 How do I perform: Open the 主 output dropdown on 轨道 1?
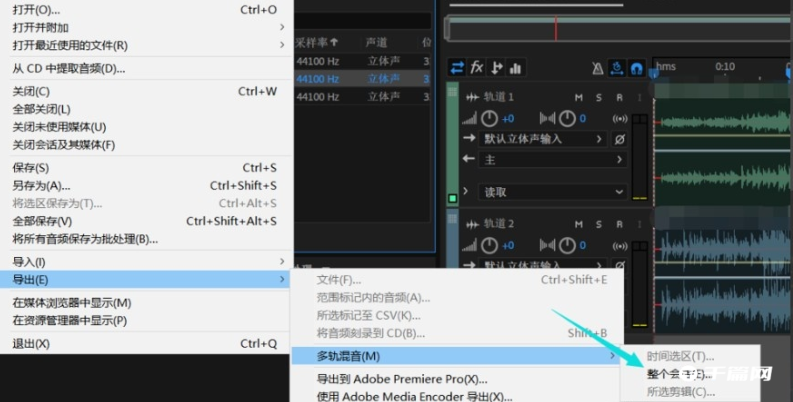(553, 160)
